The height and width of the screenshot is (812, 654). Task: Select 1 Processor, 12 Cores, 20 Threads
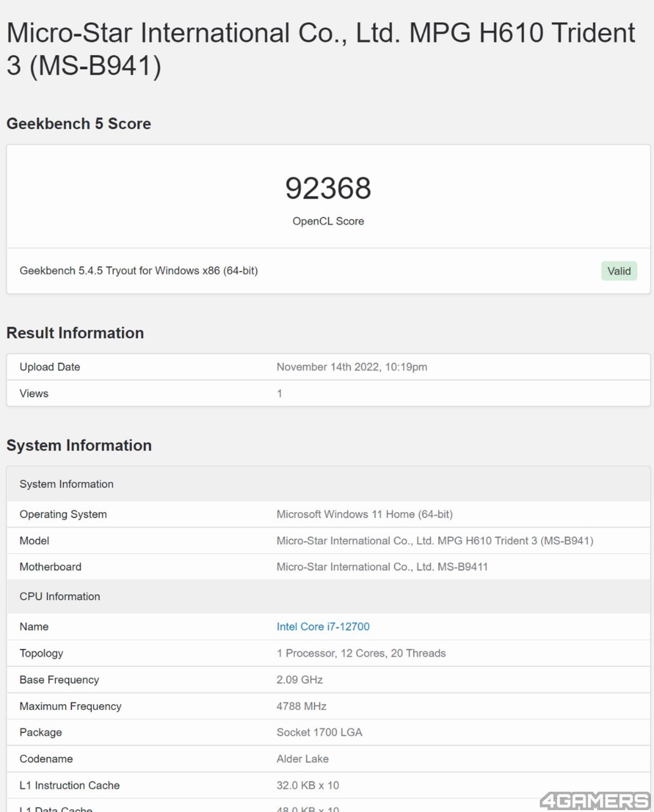(x=361, y=653)
